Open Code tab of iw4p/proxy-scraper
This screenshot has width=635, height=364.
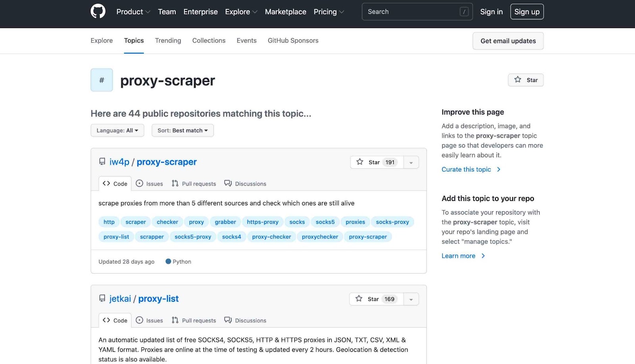click(115, 184)
